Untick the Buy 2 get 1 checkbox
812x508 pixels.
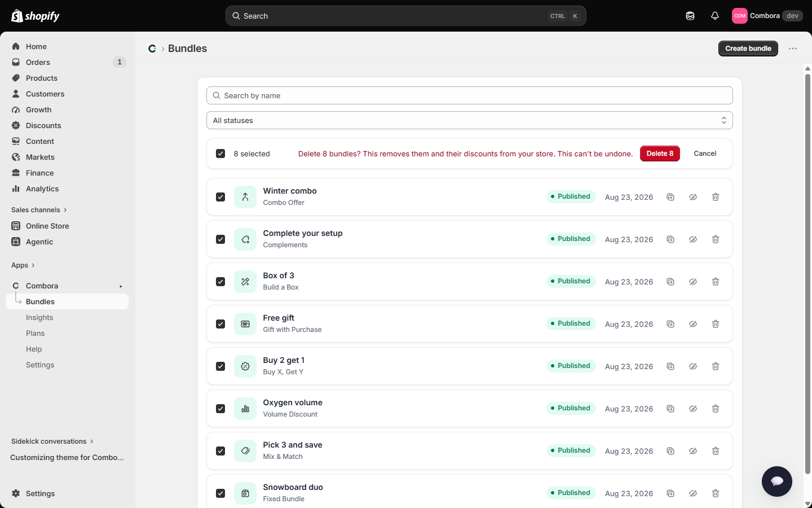(220, 366)
